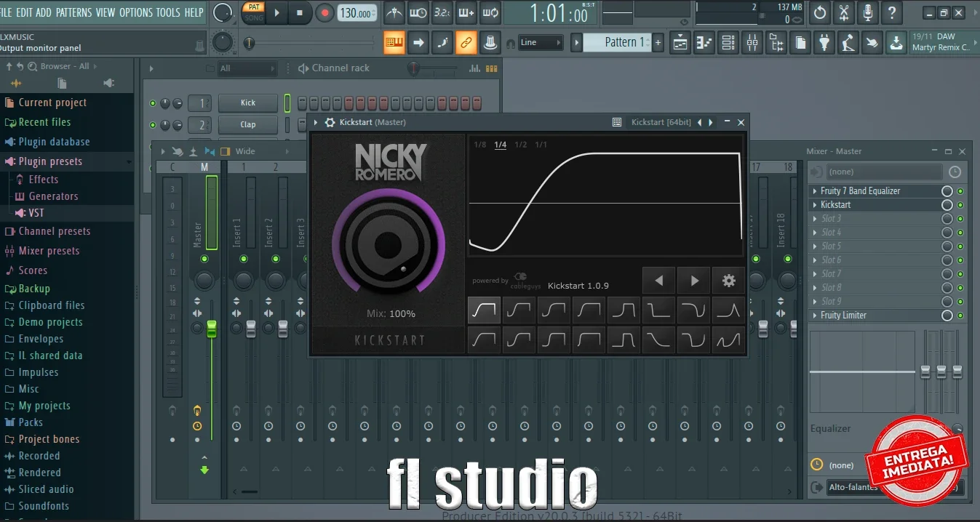Open the EDIT menu
980x522 pixels.
(x=24, y=12)
